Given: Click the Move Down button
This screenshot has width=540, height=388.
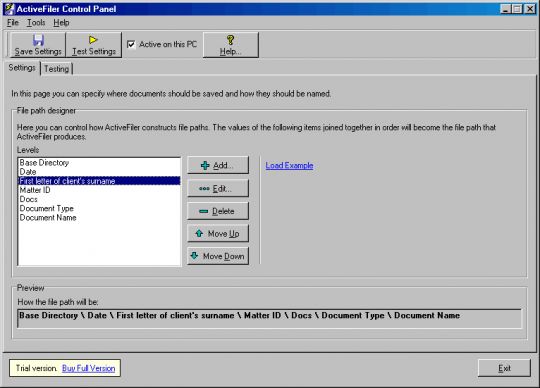Looking at the screenshot, I should [x=218, y=256].
